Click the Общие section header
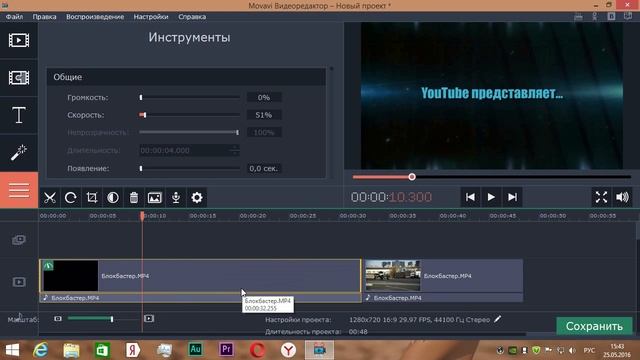 pos(186,77)
